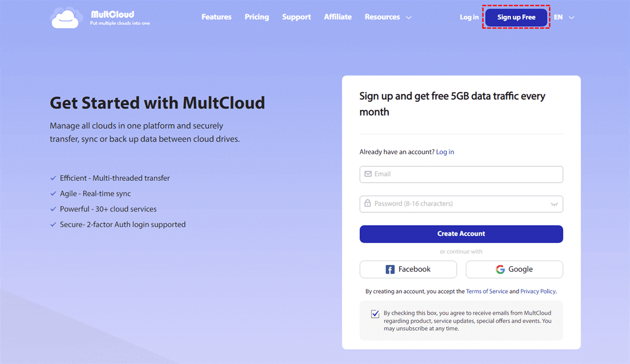Click the checkmark beside Secure- 2-factor Auth login

53,224
